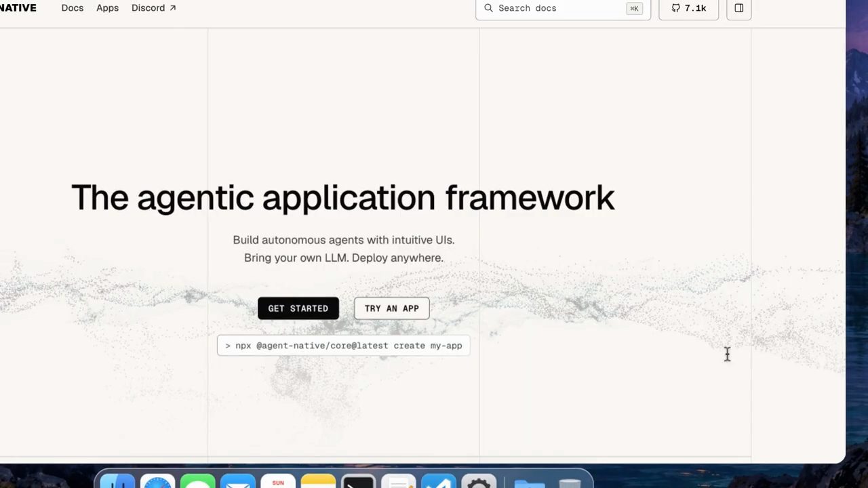Image resolution: width=868 pixels, height=488 pixels.
Task: Open the Discord external link
Action: coord(154,8)
